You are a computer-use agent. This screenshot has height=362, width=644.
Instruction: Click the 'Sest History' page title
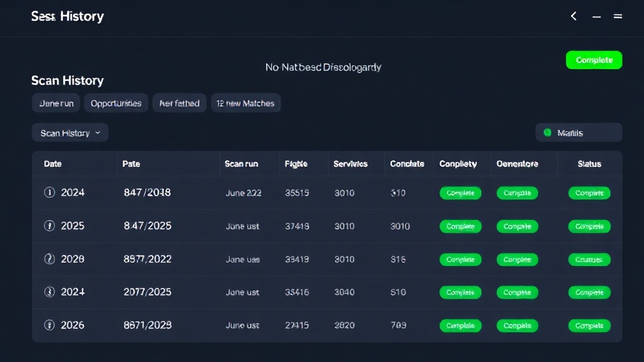[x=67, y=16]
